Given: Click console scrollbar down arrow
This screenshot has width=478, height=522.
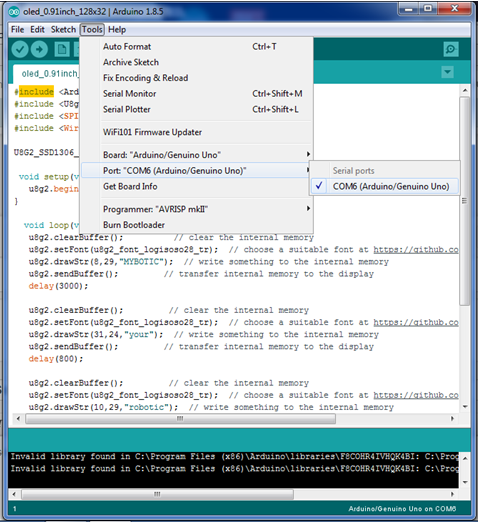Looking at the screenshot, I should 465,482.
